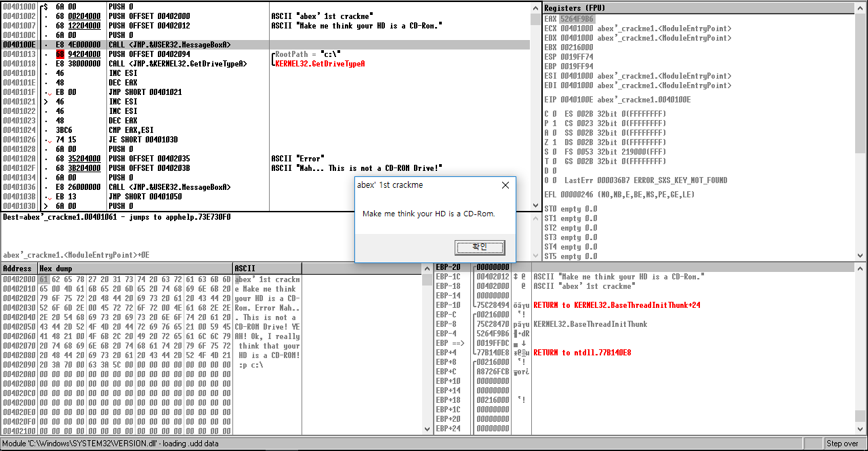Select the CMP EAX,ESI instruction
Screen dimensions: 868x451
pos(131,130)
